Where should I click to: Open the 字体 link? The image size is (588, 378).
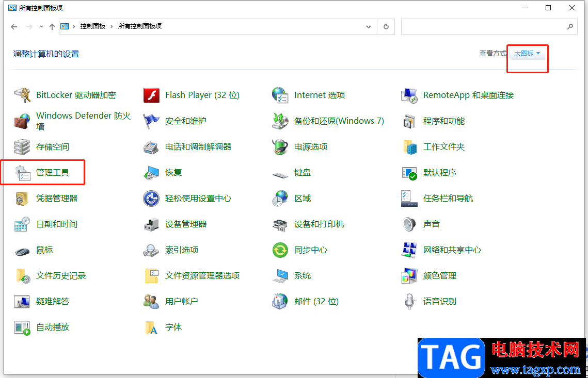click(173, 327)
